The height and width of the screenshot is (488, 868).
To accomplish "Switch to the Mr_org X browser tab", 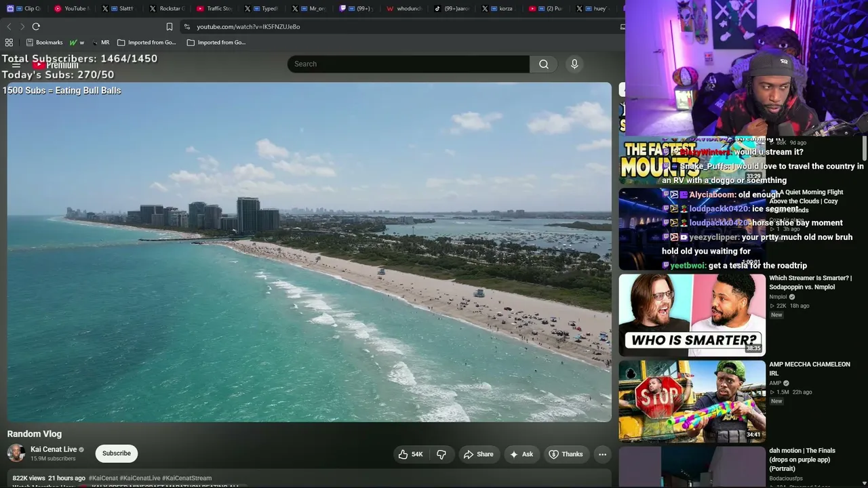I will [x=309, y=9].
